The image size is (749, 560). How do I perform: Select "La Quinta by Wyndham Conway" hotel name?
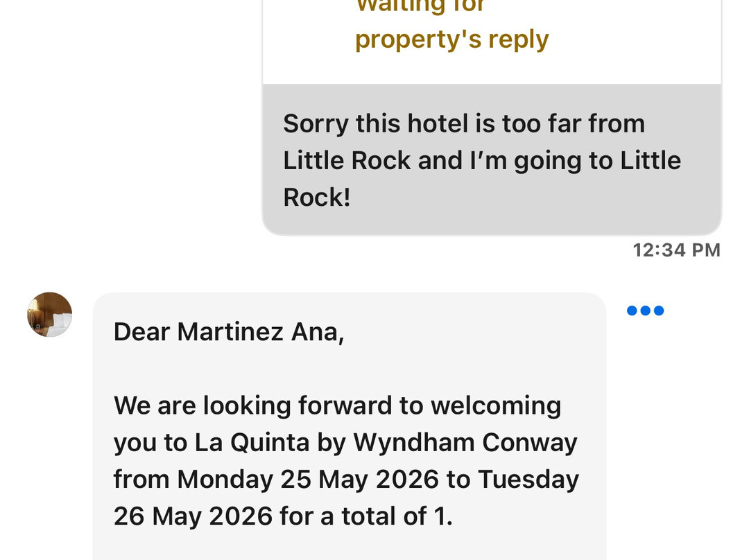[386, 443]
